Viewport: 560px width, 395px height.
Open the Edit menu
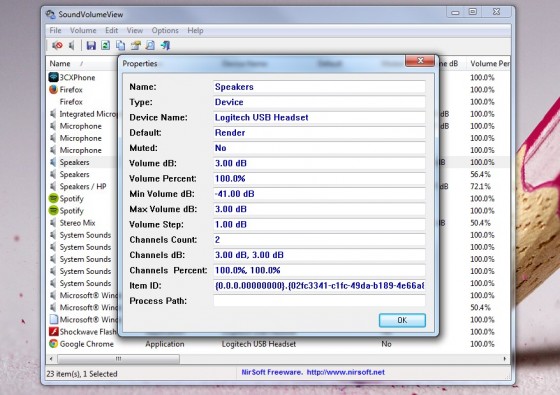111,30
